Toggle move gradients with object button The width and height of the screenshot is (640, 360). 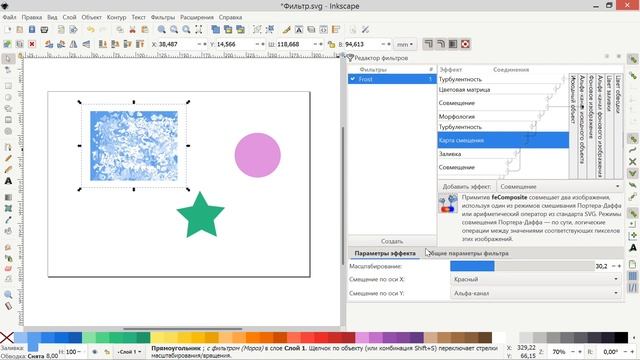[453, 44]
